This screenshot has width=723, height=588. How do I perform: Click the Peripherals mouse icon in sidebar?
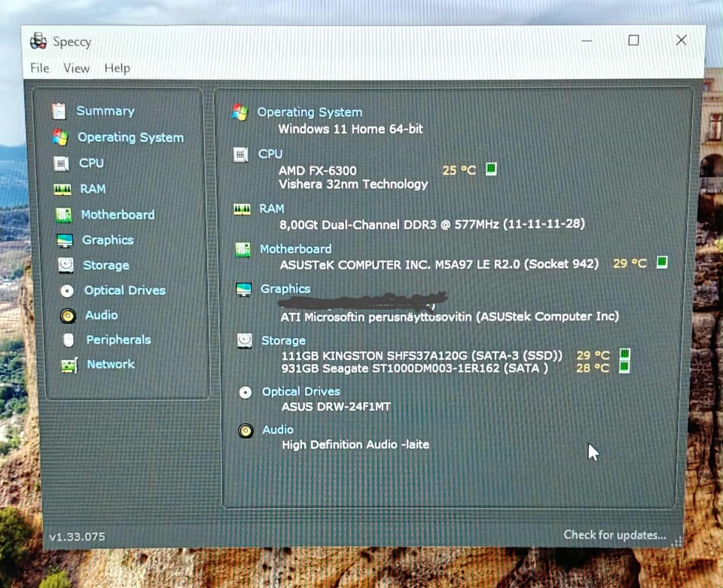tap(69, 340)
